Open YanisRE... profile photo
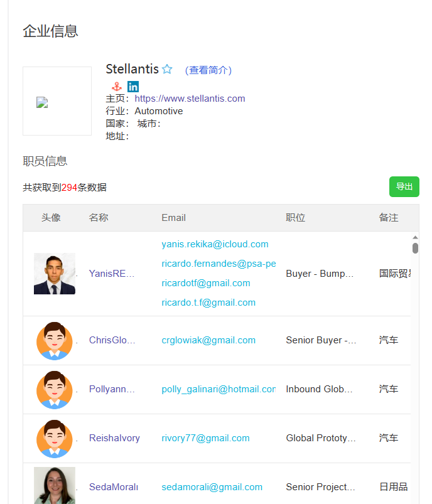Viewport: 432px width, 504px height. pyautogui.click(x=55, y=274)
